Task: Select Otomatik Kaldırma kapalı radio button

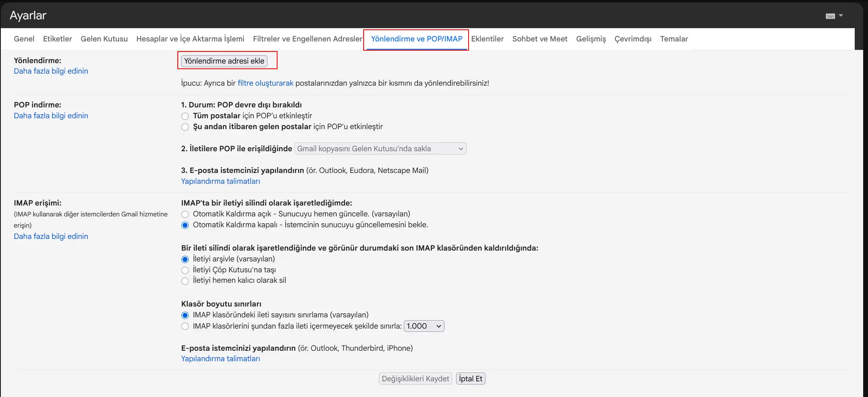Action: [185, 225]
